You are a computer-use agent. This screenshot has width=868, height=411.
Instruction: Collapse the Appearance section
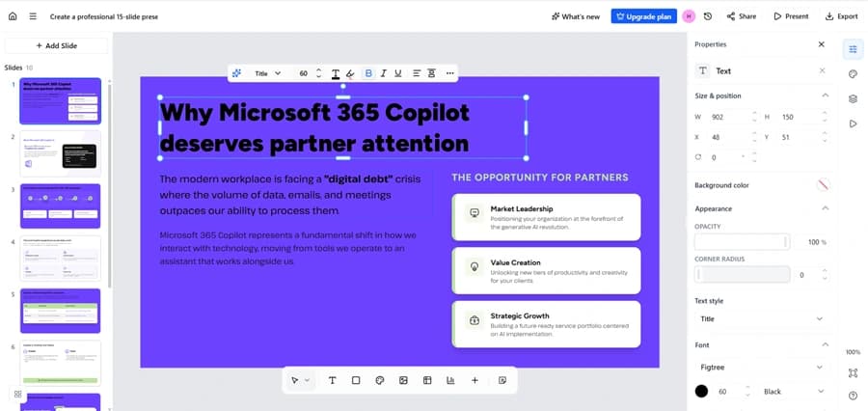825,208
